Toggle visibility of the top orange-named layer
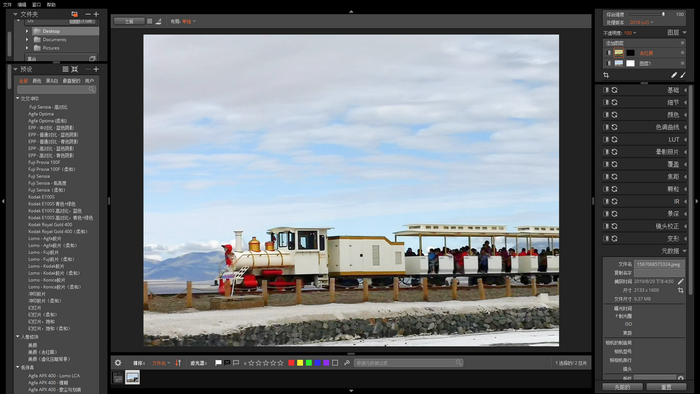The width and height of the screenshot is (700, 394). (608, 53)
